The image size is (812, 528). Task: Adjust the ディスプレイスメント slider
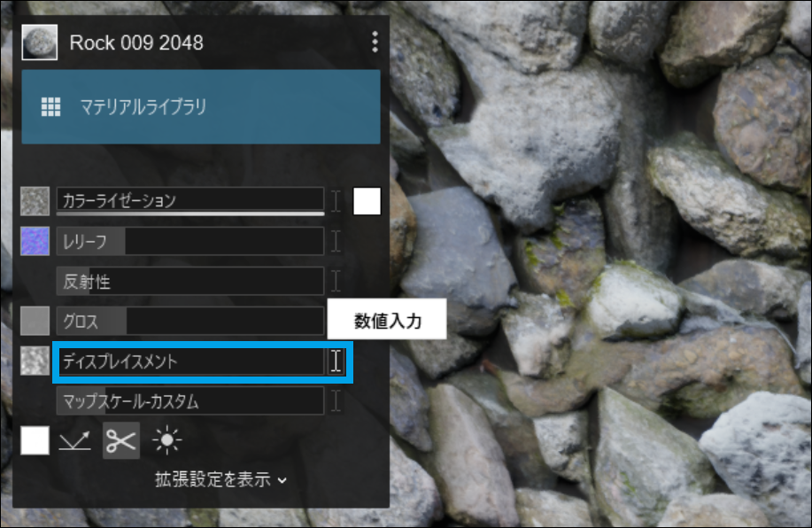pos(190,361)
